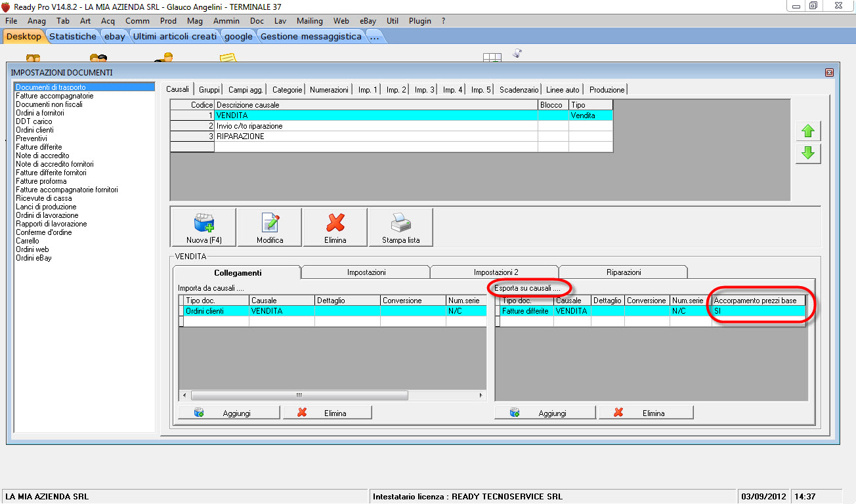Open the Scadenzario tab

pos(519,89)
